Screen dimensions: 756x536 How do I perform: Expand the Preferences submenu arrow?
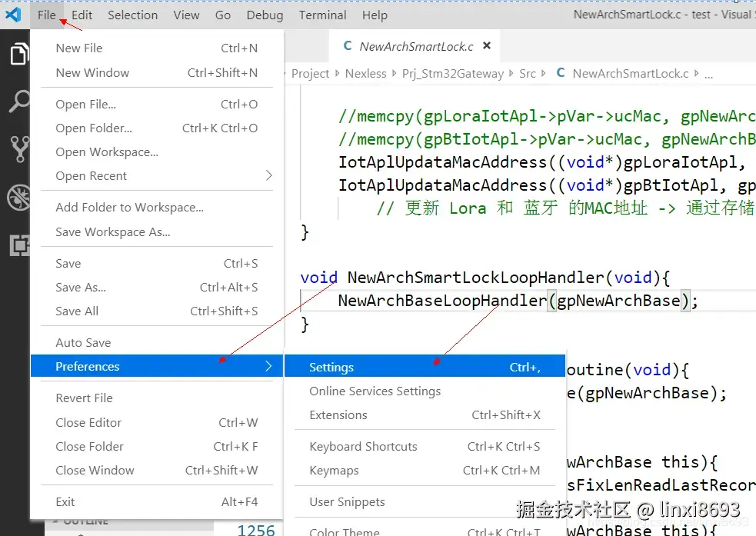268,366
